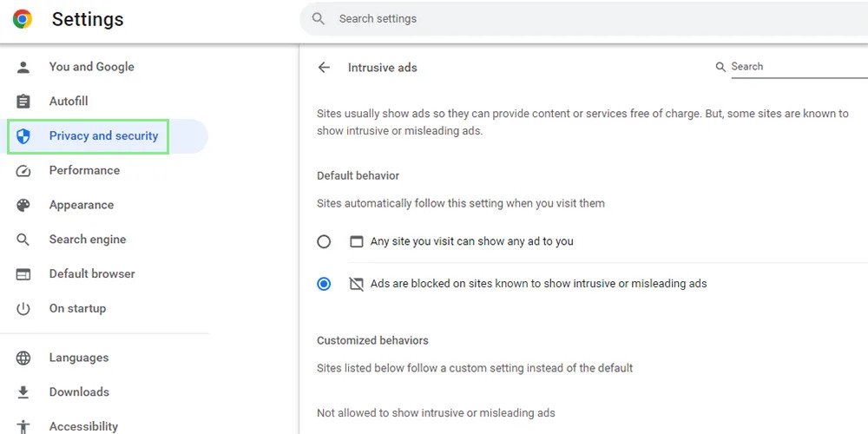The width and height of the screenshot is (868, 434).
Task: Click the Chrome logo icon
Action: coord(23,19)
